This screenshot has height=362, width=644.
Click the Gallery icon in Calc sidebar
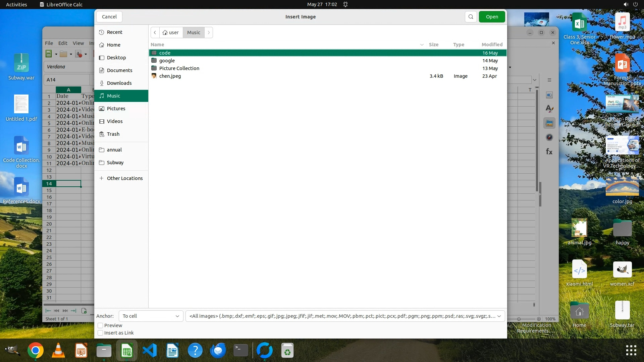point(549,123)
